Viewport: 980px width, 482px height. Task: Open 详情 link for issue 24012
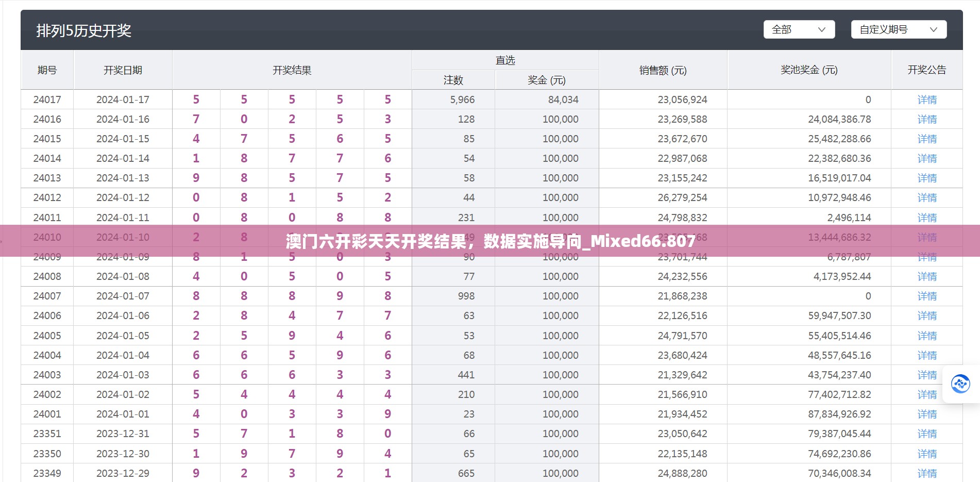(927, 197)
